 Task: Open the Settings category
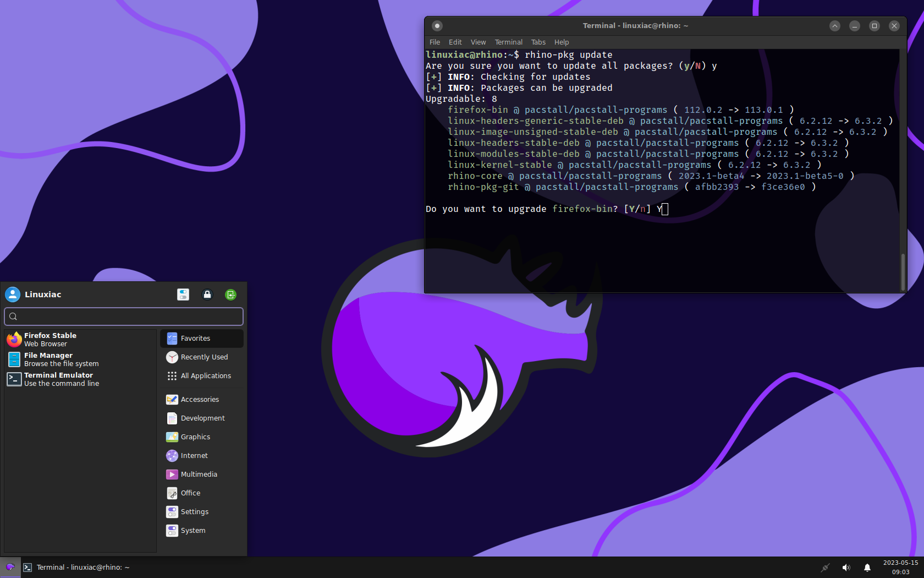(x=202, y=512)
